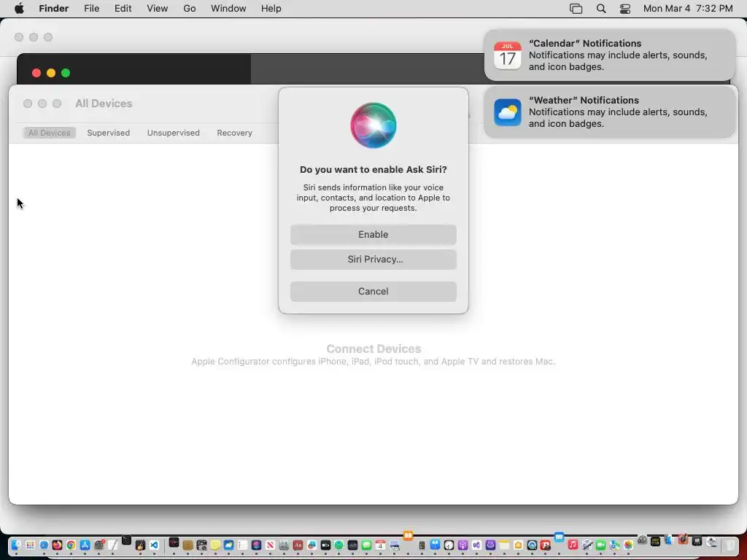Launch GarageBand from the Dock
747x560 pixels.
pyautogui.click(x=140, y=545)
